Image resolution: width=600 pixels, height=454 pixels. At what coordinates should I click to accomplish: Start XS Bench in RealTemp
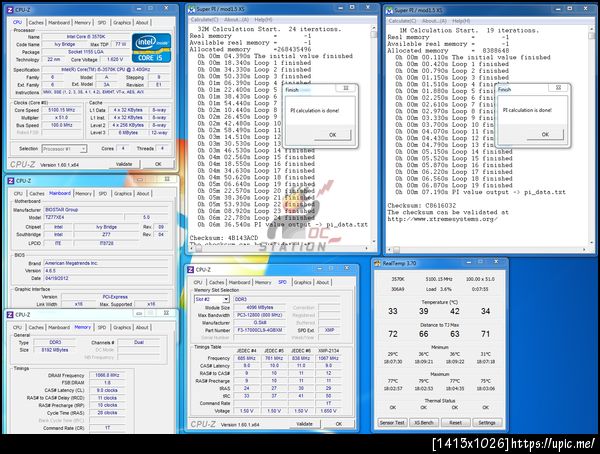pos(424,423)
